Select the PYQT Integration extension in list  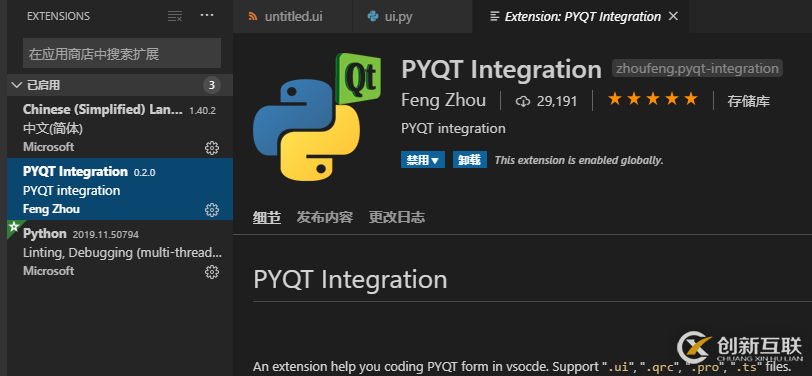click(120, 189)
